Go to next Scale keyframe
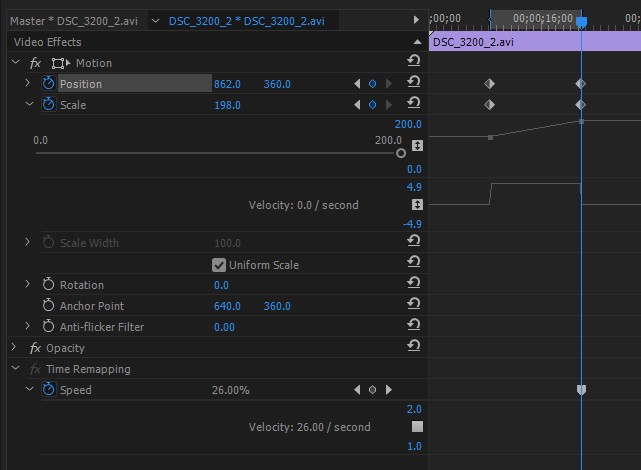 (x=388, y=105)
